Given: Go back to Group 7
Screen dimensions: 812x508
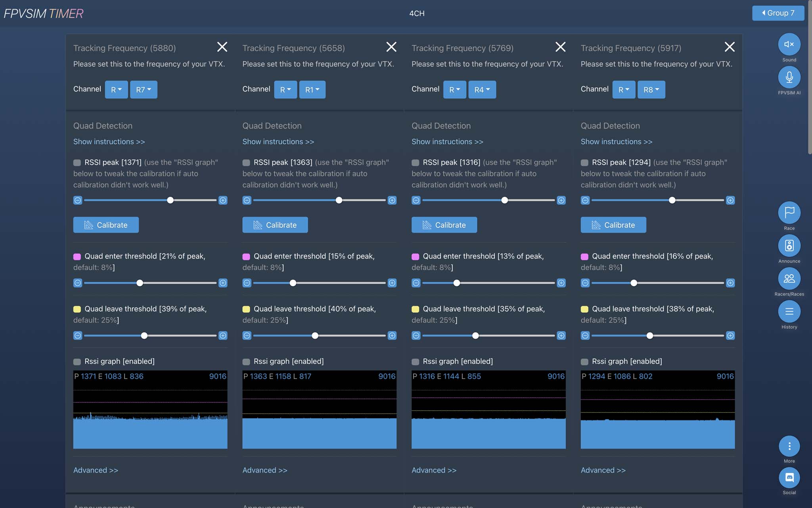Looking at the screenshot, I should pos(778,13).
